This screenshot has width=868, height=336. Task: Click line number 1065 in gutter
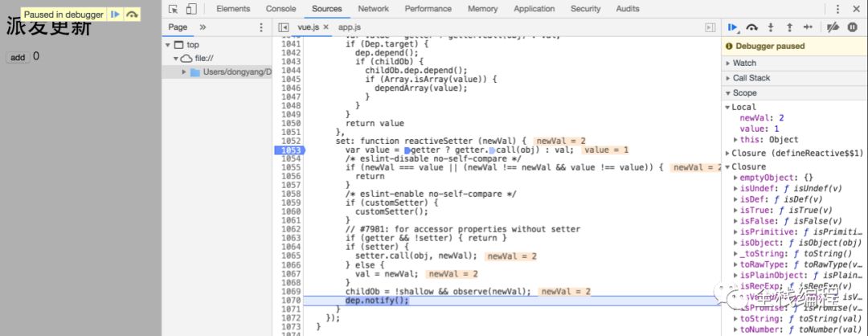[x=291, y=256]
